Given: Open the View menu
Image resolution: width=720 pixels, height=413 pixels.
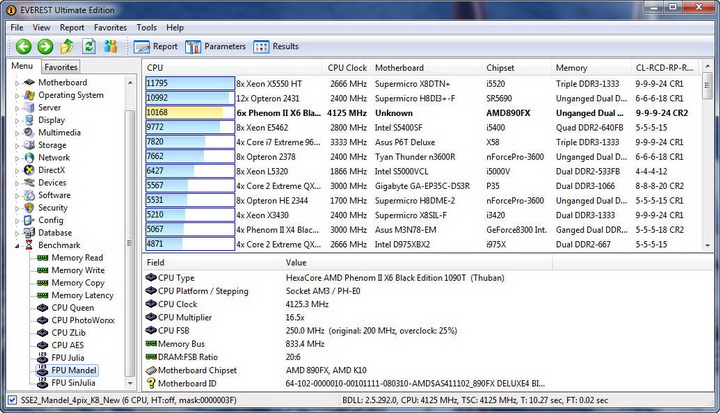Looking at the screenshot, I should click(41, 28).
